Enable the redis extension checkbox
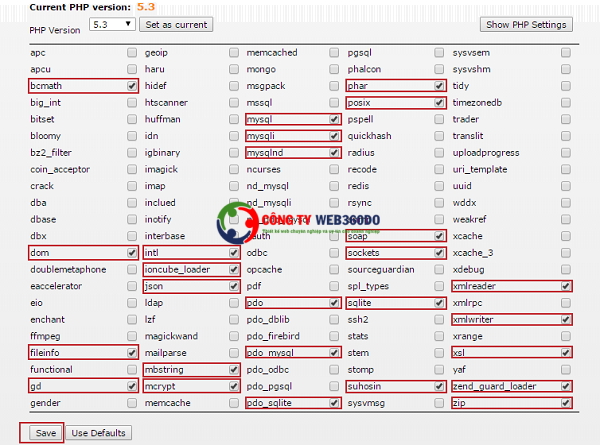 tap(439, 186)
